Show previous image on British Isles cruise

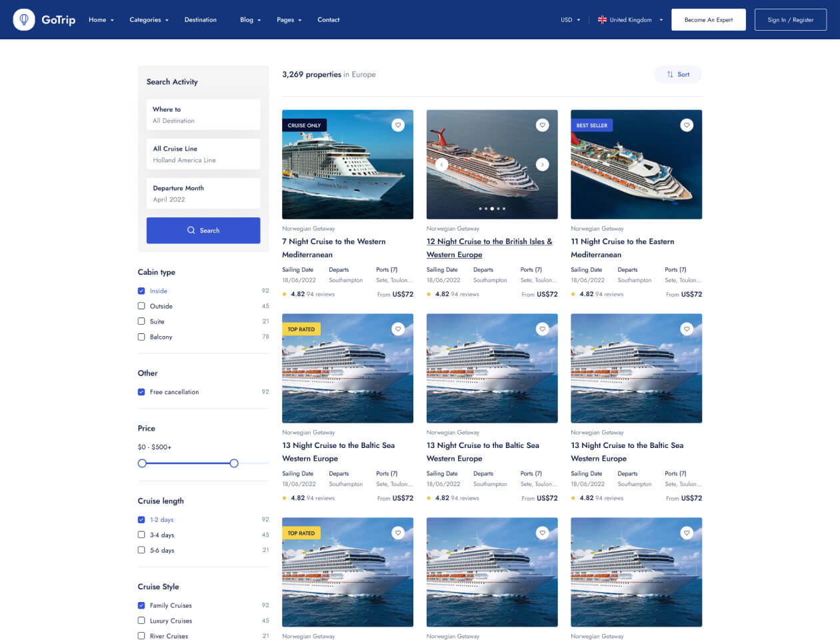tap(441, 165)
